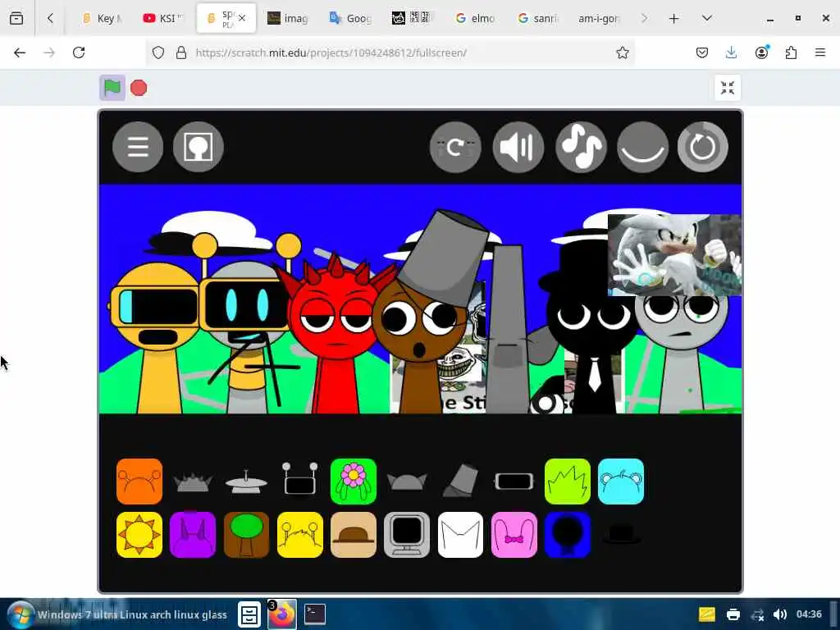Select the gray bucket hat icon
840x630 pixels.
461,480
